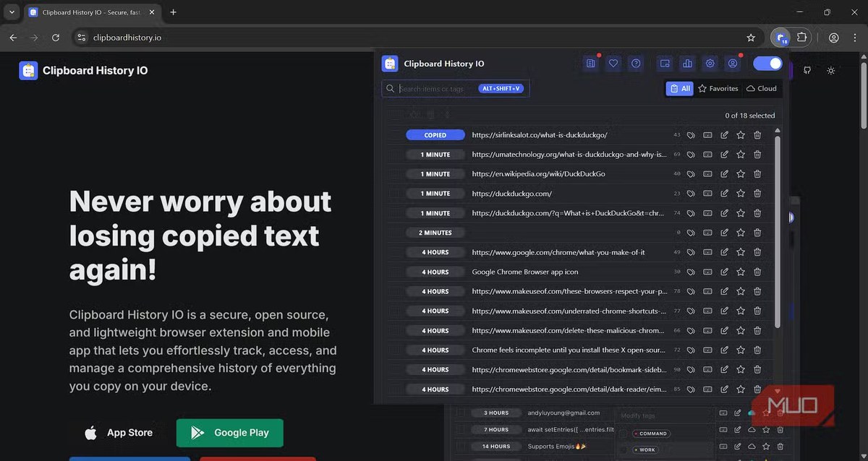This screenshot has height=461, width=868.
Task: Select checkbox for Google Chrome Browser app icon entry
Action: point(394,272)
